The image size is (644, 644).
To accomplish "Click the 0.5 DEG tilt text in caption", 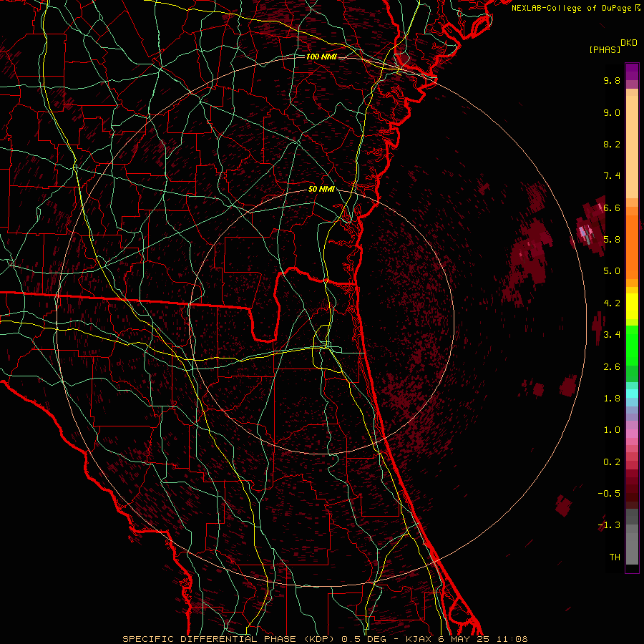I will (364, 639).
